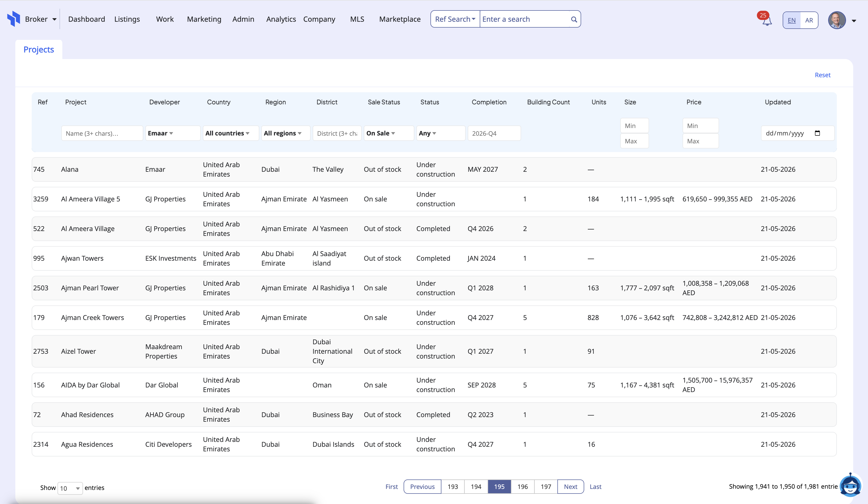Open the Ajwan Towers project row
868x504 pixels.
[x=434, y=259]
